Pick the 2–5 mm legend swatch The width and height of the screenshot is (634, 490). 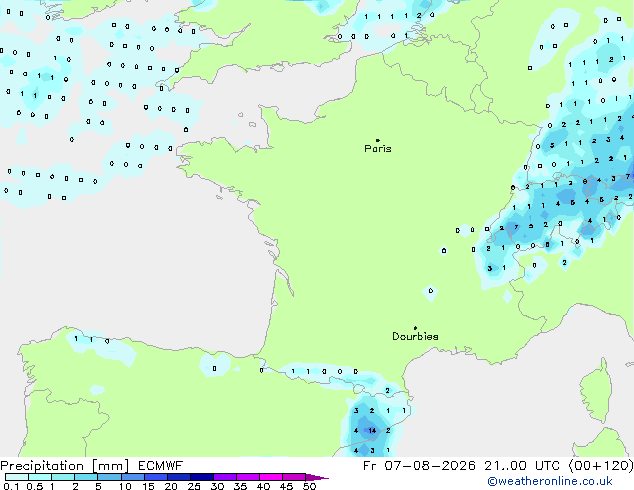pos(86,477)
